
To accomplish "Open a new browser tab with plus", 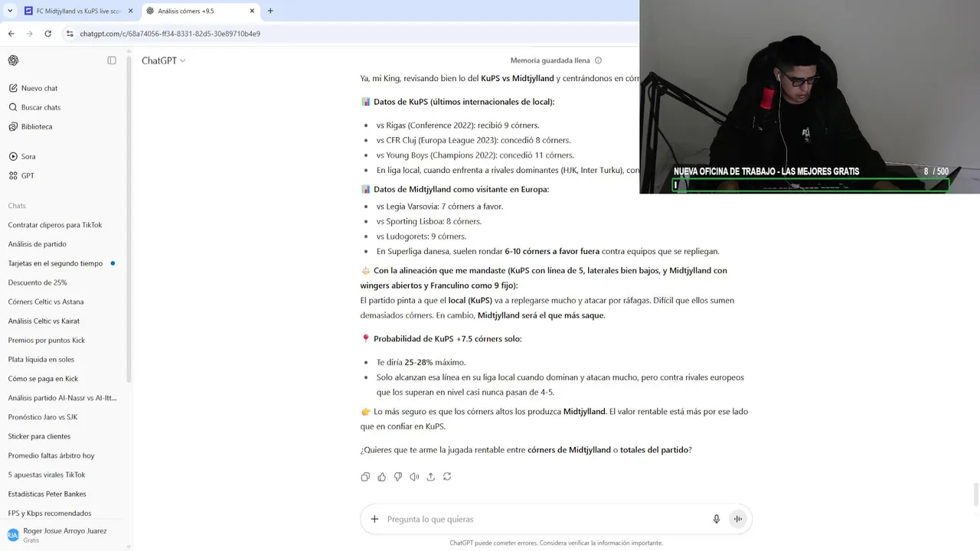I will (270, 11).
